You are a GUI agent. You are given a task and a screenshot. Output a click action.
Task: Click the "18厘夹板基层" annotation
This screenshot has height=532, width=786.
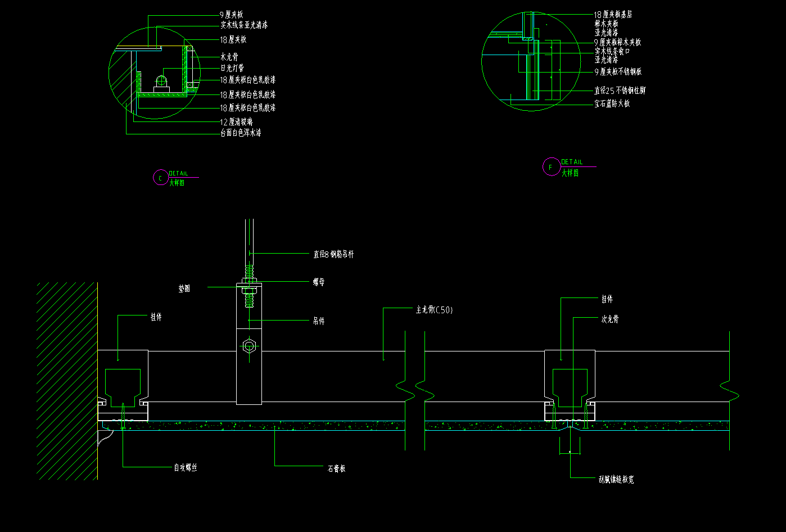click(613, 15)
